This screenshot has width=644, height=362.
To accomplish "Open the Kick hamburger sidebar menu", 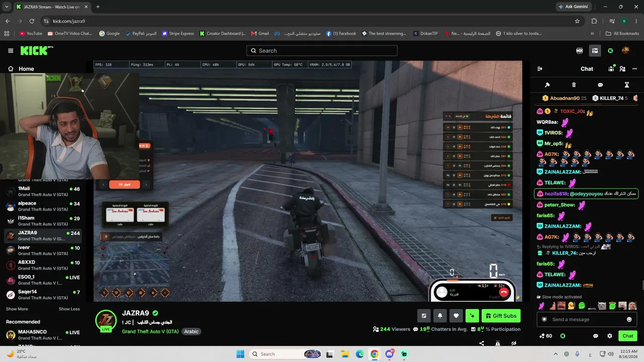I will [11, 51].
